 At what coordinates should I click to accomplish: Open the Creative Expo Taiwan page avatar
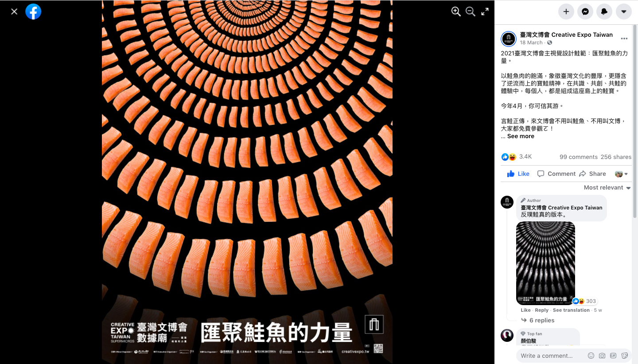click(509, 39)
